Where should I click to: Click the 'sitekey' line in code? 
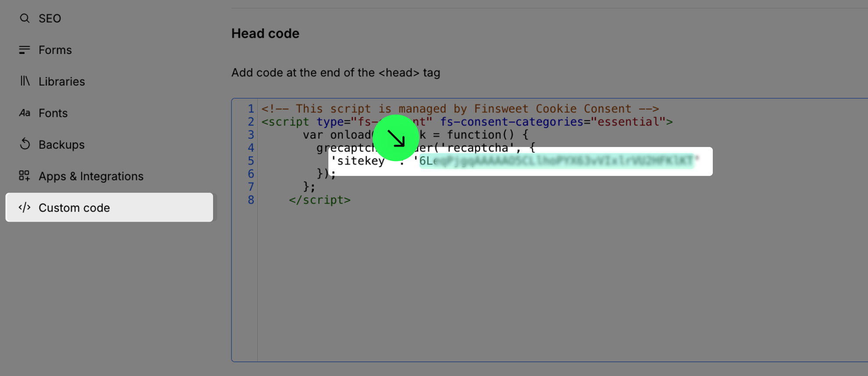pos(515,161)
